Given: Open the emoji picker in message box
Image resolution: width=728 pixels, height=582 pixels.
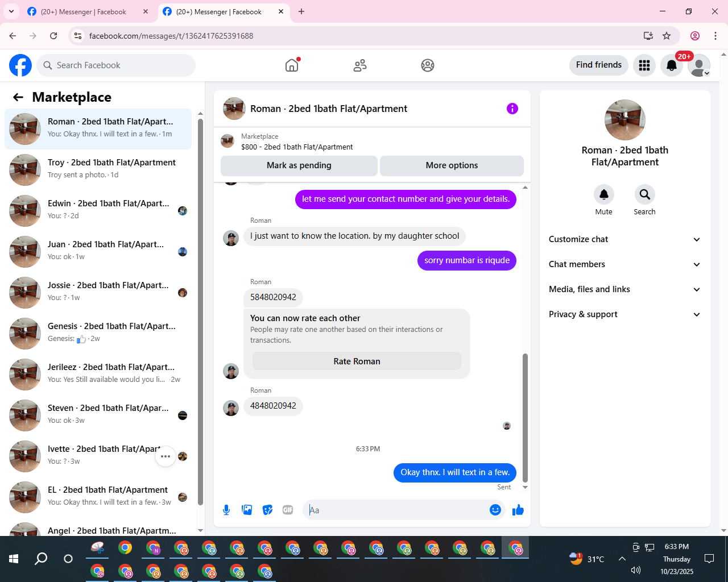Looking at the screenshot, I should pyautogui.click(x=495, y=510).
